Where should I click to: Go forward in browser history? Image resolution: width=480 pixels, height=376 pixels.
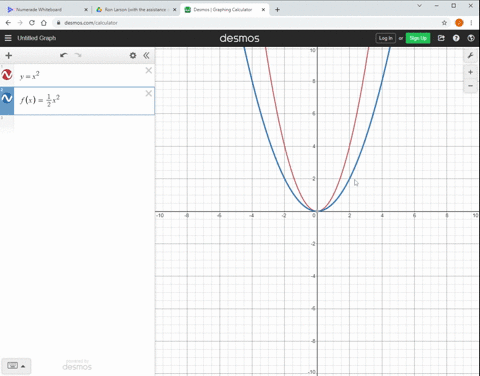click(x=20, y=23)
